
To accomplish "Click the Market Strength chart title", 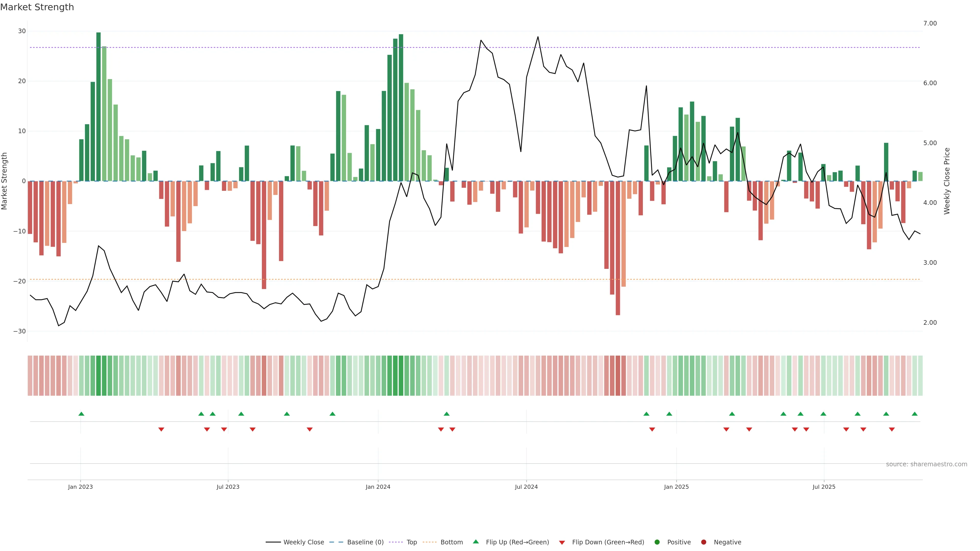I will pyautogui.click(x=37, y=7).
